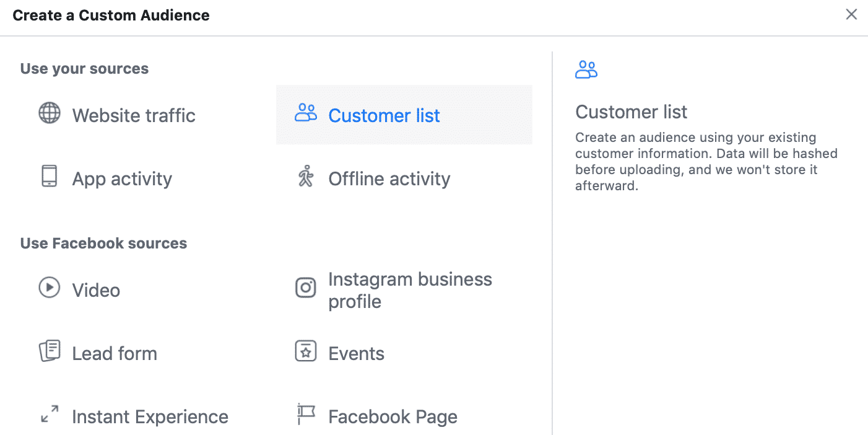Screen dimensions: 868x435
Task: Close the Create a Custom Audience dialog
Action: (x=851, y=15)
